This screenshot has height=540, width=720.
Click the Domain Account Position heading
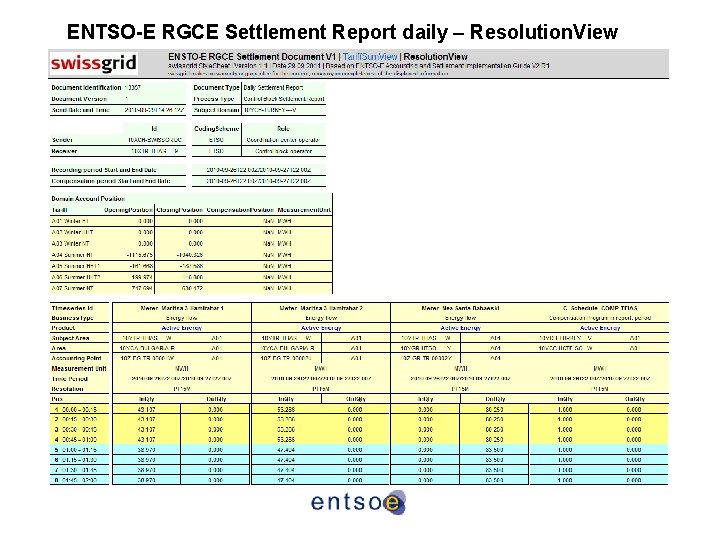click(x=88, y=199)
